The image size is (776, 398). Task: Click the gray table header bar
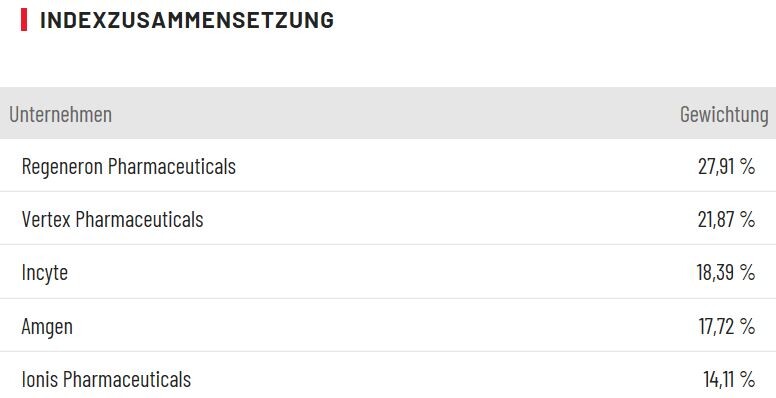[x=388, y=113]
